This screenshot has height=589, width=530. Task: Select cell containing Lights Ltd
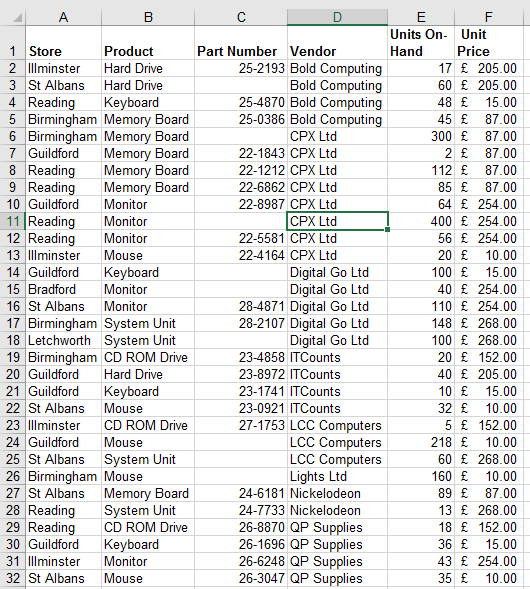click(x=337, y=476)
